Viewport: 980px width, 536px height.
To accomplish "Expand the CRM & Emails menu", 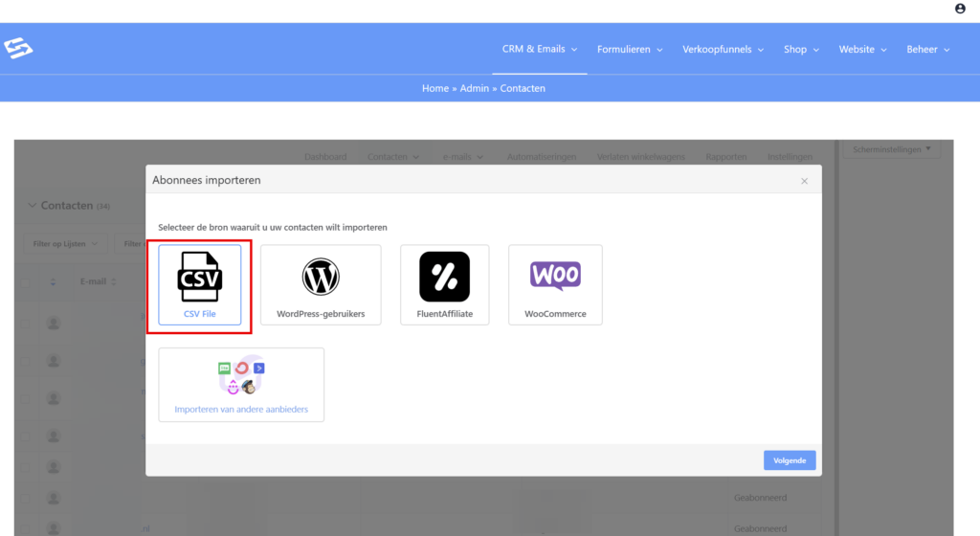I will coord(540,49).
